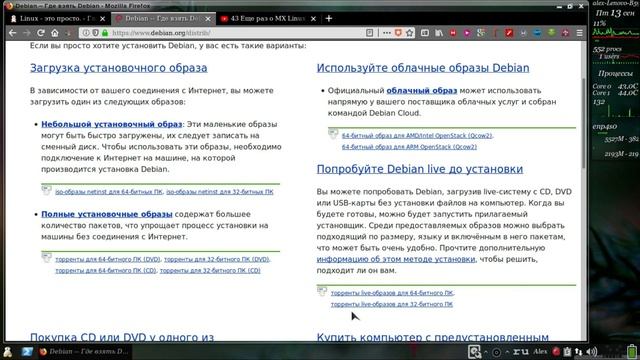Close the 'Linux - это просто' tab
Viewport: 640px width, 360px height.
pyautogui.click(x=102, y=19)
